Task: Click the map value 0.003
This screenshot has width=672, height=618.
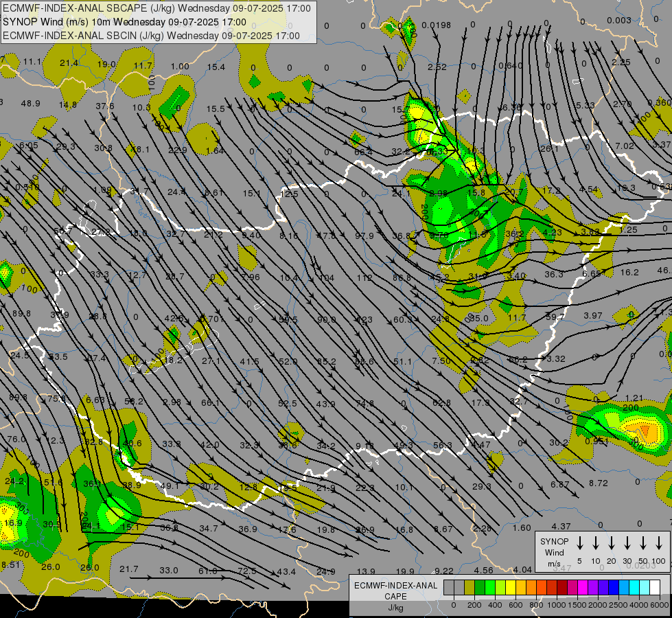Action: (619, 20)
